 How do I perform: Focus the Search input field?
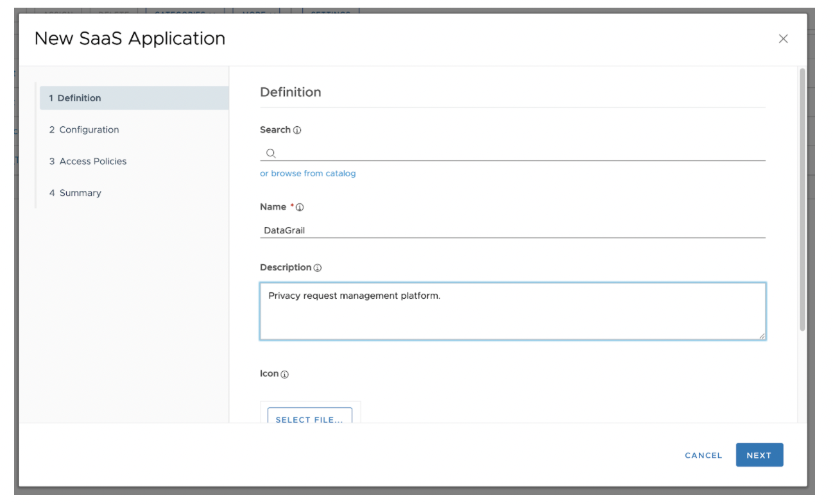tap(513, 153)
